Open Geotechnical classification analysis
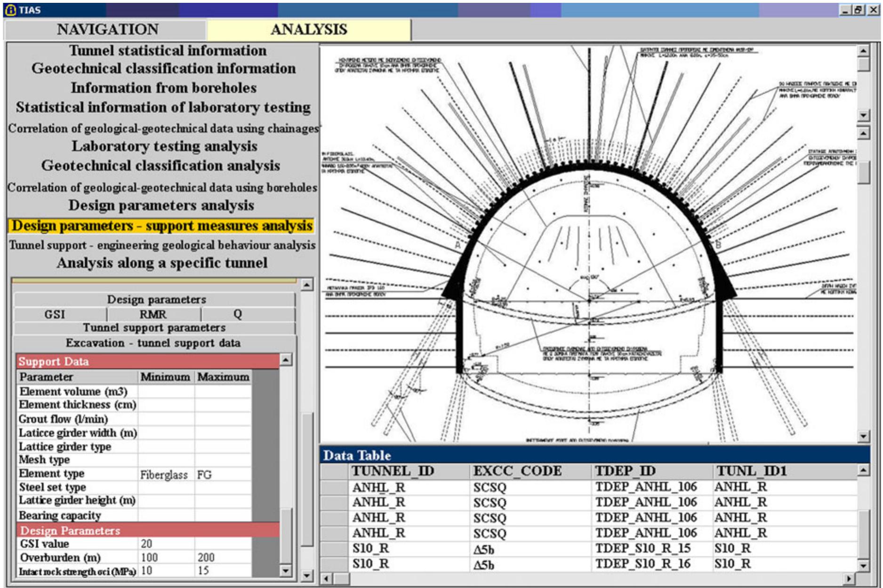 coord(161,166)
